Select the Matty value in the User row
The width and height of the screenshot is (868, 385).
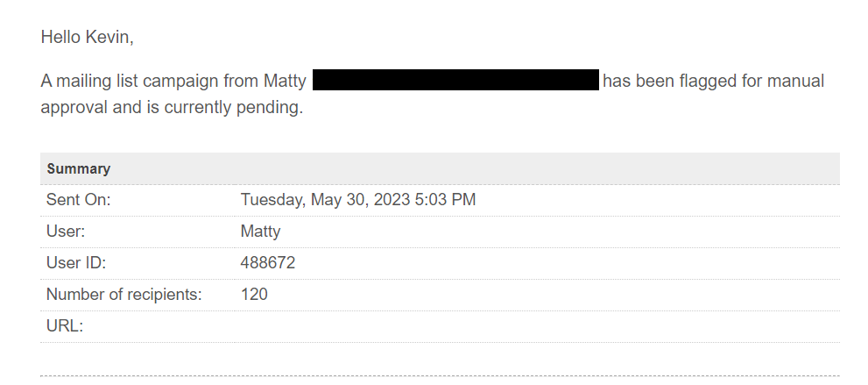(x=260, y=232)
